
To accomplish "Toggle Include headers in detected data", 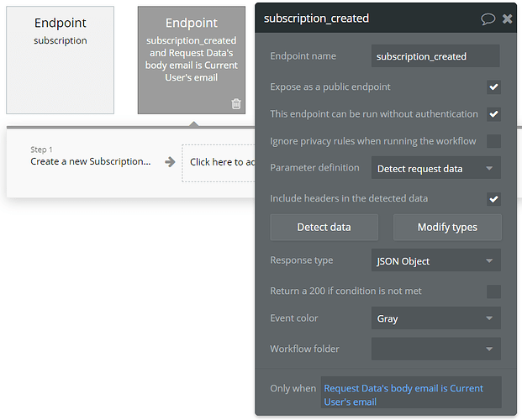I will tap(493, 199).
